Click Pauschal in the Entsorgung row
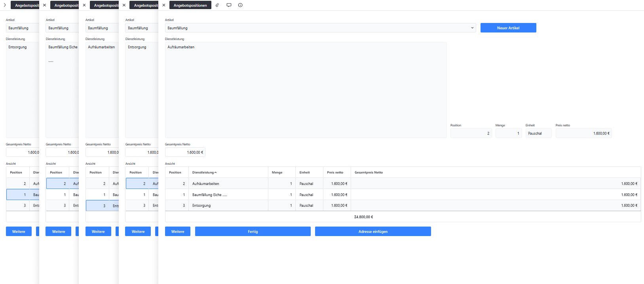This screenshot has height=284, width=644. (306, 205)
